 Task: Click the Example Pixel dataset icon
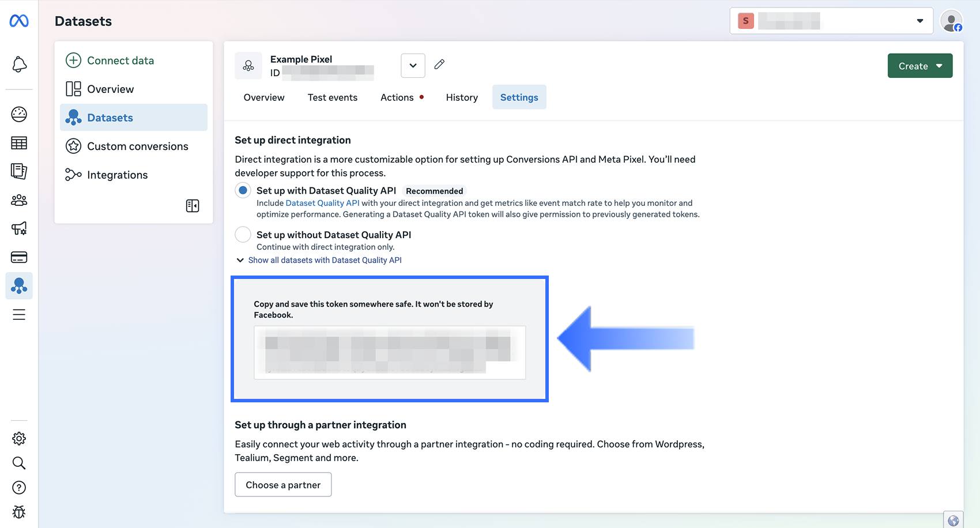248,66
